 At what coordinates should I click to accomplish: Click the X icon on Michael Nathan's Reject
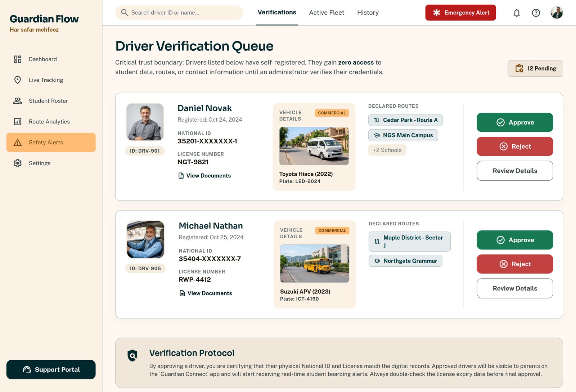point(504,264)
